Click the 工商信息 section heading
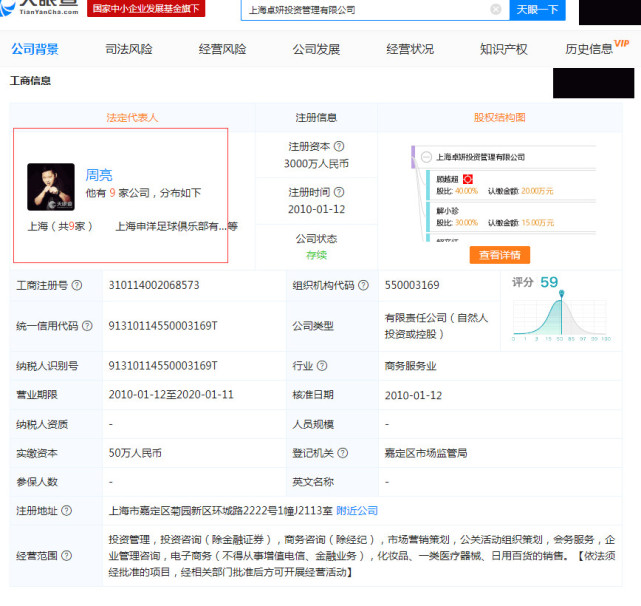 click(x=31, y=81)
